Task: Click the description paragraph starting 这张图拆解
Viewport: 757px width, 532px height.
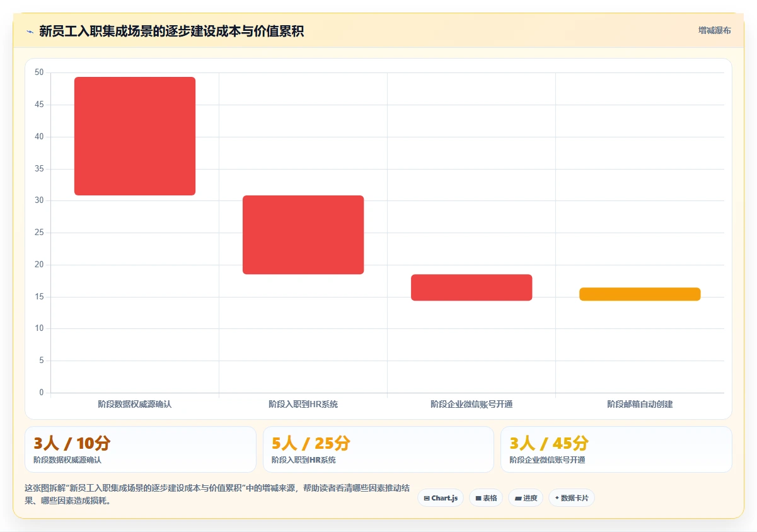Action: click(x=217, y=495)
